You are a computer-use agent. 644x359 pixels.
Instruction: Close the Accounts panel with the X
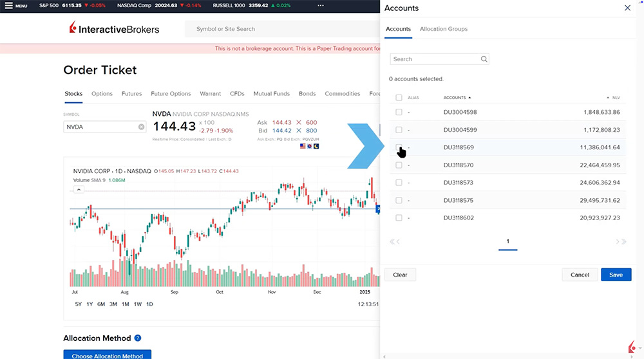point(627,8)
